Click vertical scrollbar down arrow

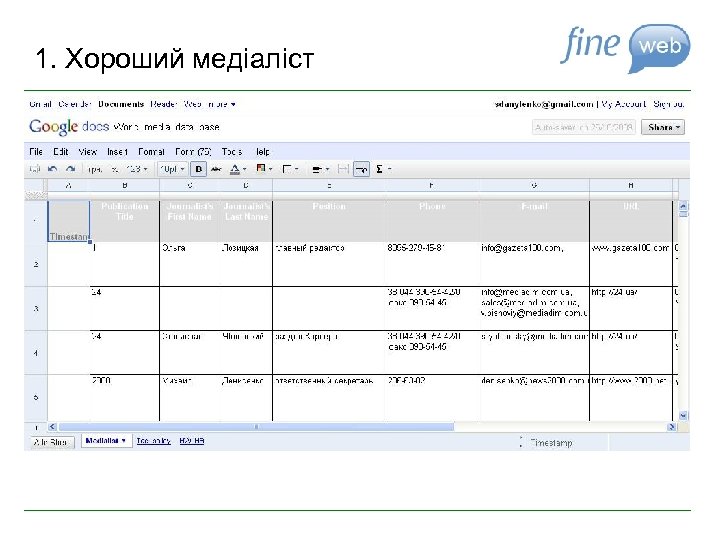[683, 416]
